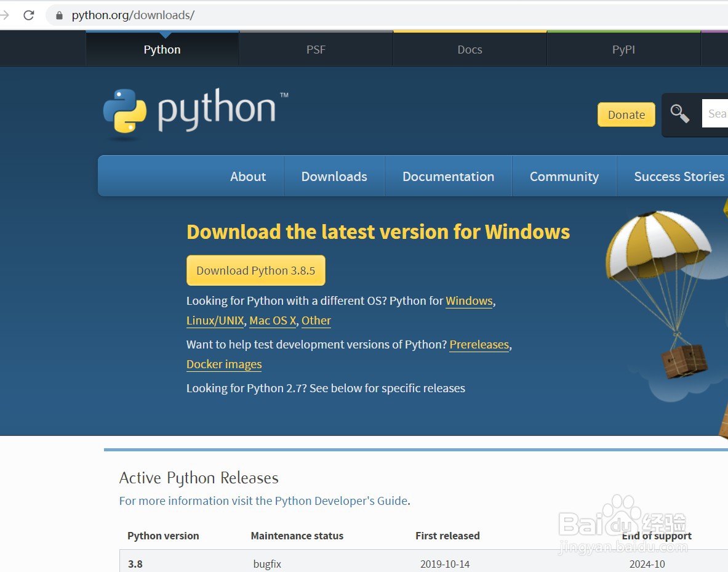
Task: Open the Python Developer's Guide link
Action: pos(342,501)
